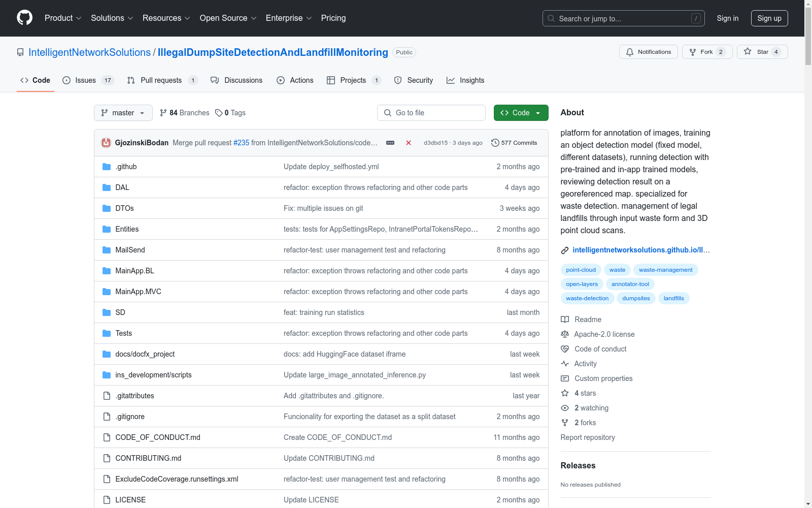Viewport: 812px width, 508px height.
Task: Open the intelligentnetworksolutions.github.io website link
Action: tap(641, 250)
